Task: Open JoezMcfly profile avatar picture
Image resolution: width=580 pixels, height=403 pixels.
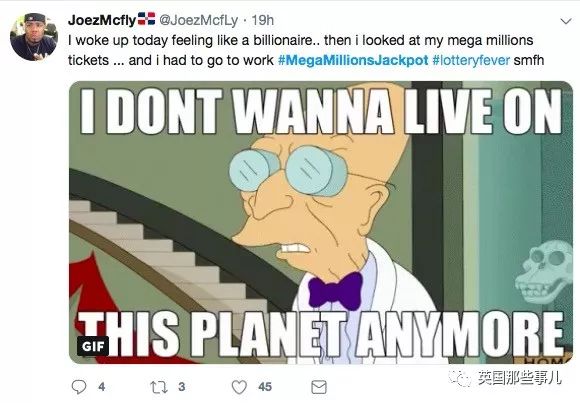Action: point(34,37)
